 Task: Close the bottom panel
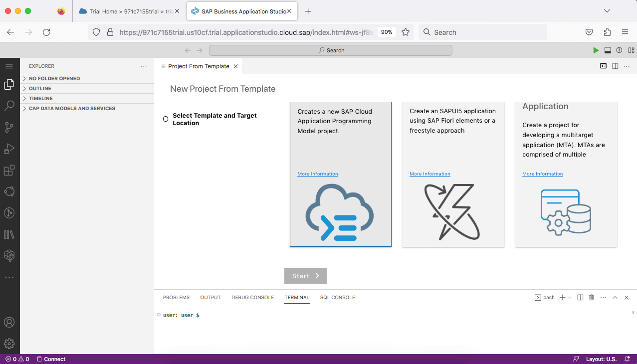pyautogui.click(x=627, y=298)
